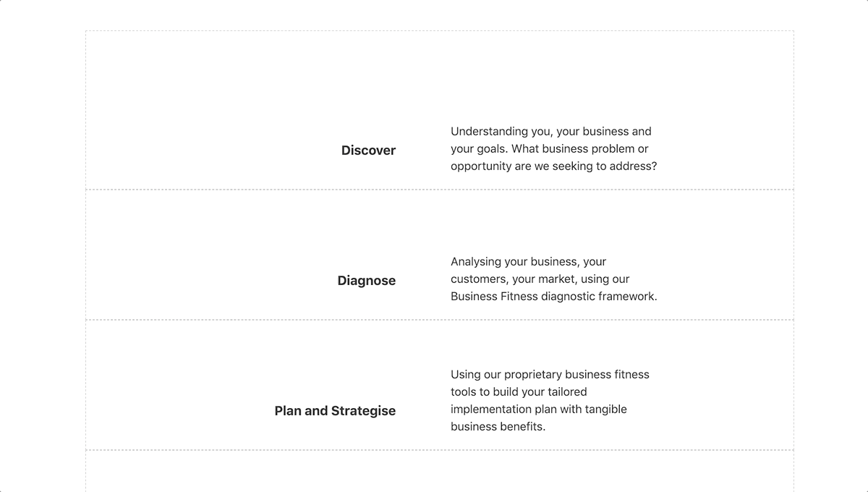Click the line "Analysing your business, your"
Screen dimensions: 868x492
pos(528,262)
